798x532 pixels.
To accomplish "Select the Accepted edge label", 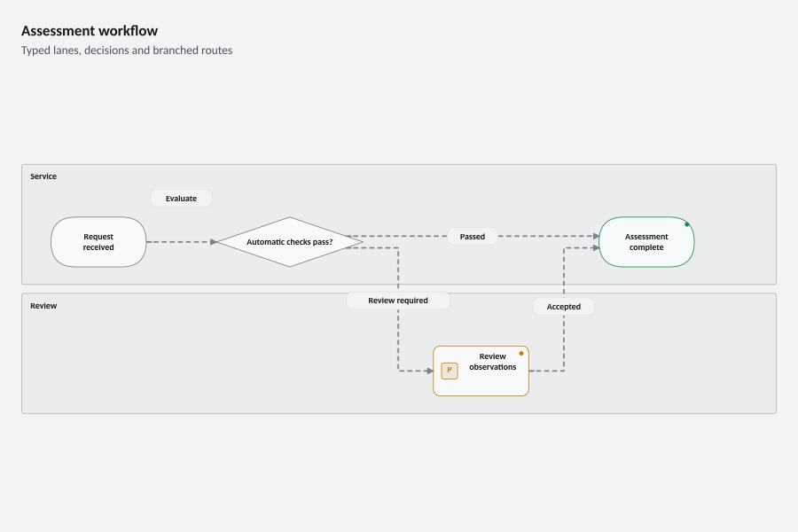I will 563,307.
